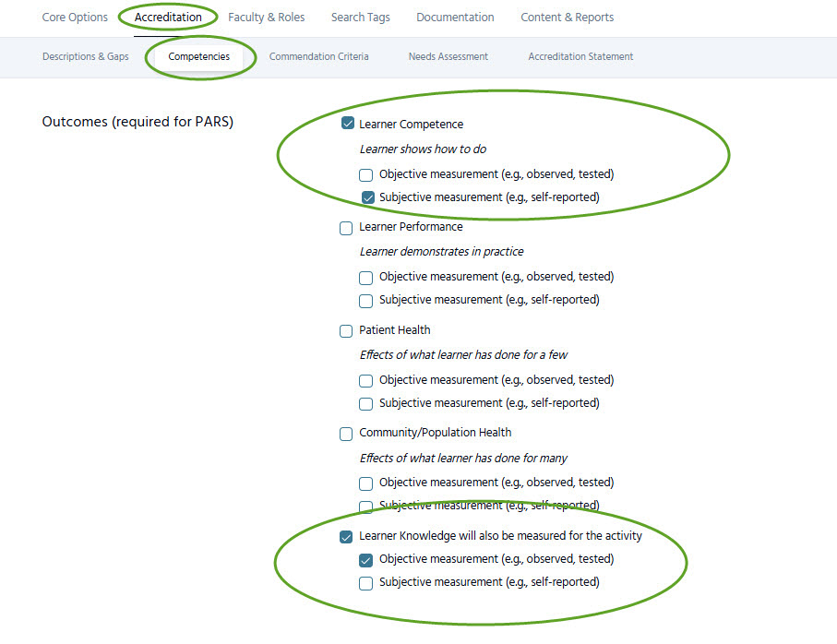Check the Community/Population Health checkbox
The image size is (837, 644).
click(x=346, y=434)
